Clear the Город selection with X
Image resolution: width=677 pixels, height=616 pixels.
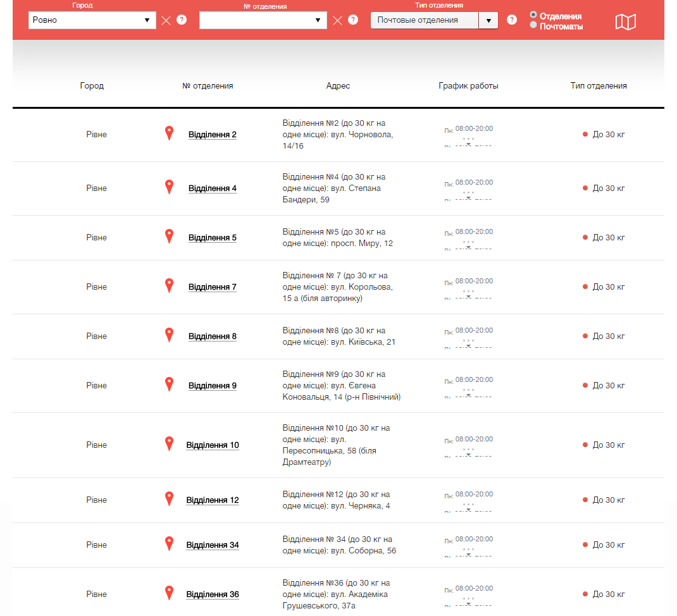click(x=166, y=20)
